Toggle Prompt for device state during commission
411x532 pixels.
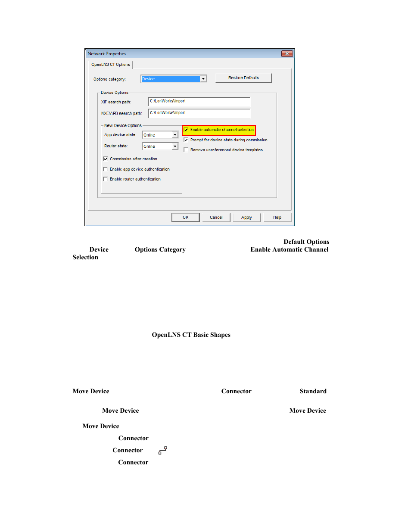[186, 140]
